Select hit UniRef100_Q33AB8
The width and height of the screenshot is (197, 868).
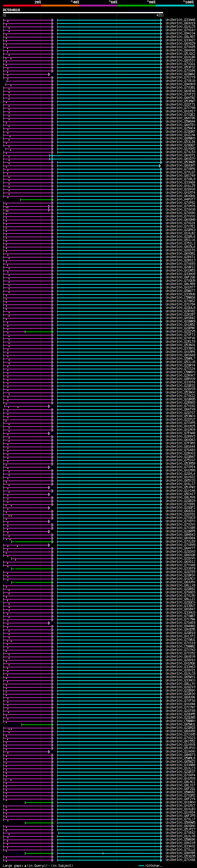click(x=180, y=765)
